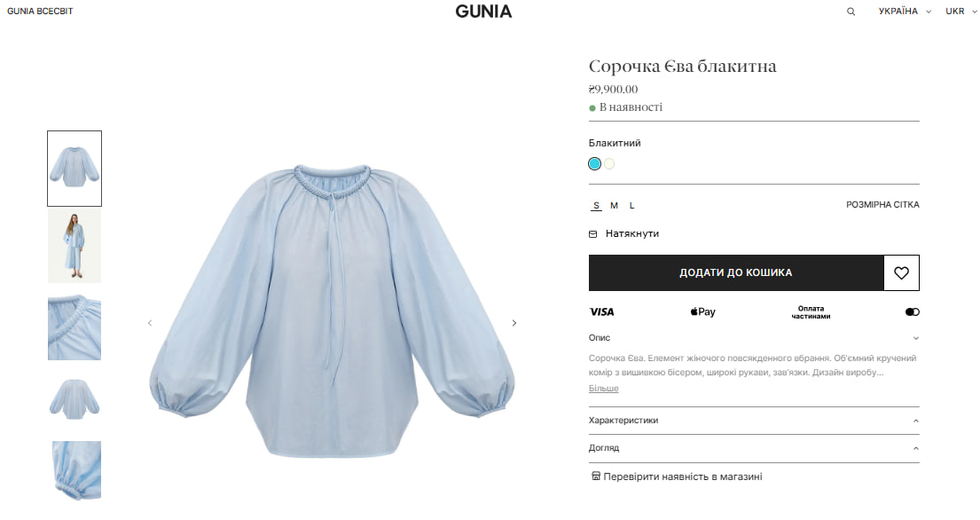
Task: Select the model wearing shirt thumbnail
Action: pyautogui.click(x=74, y=246)
